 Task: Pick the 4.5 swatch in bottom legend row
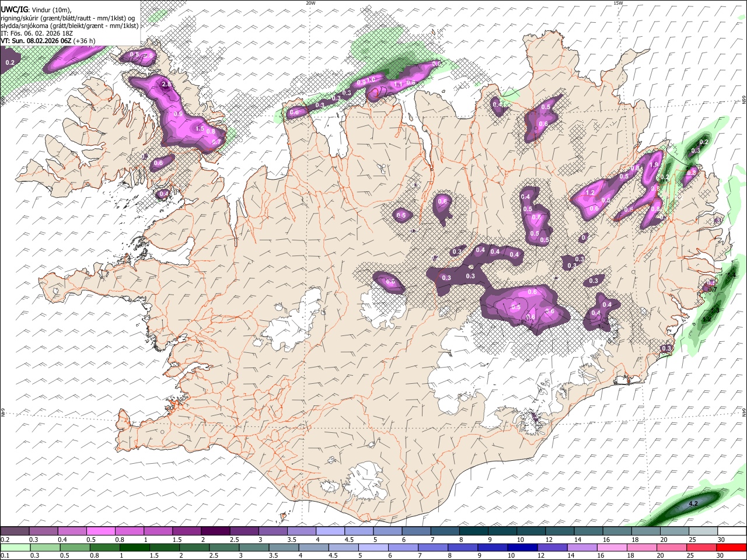coord(345,547)
